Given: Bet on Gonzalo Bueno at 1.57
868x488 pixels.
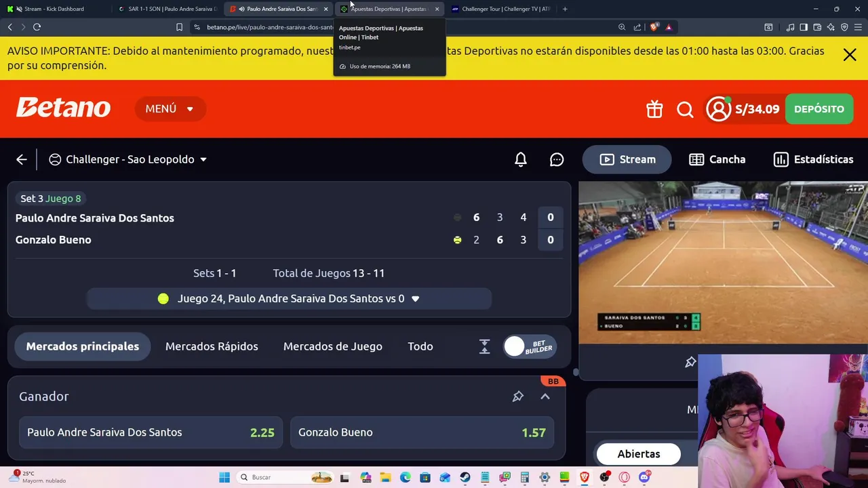Looking at the screenshot, I should pyautogui.click(x=422, y=432).
